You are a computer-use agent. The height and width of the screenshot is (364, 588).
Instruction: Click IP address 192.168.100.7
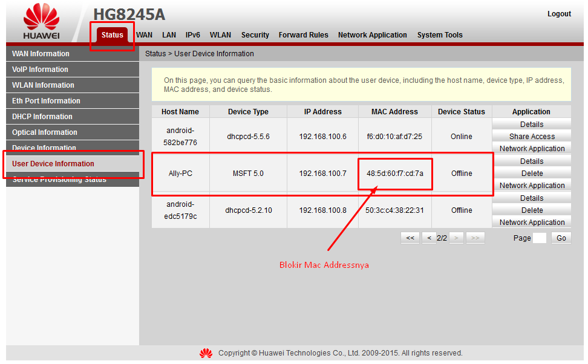pos(322,173)
